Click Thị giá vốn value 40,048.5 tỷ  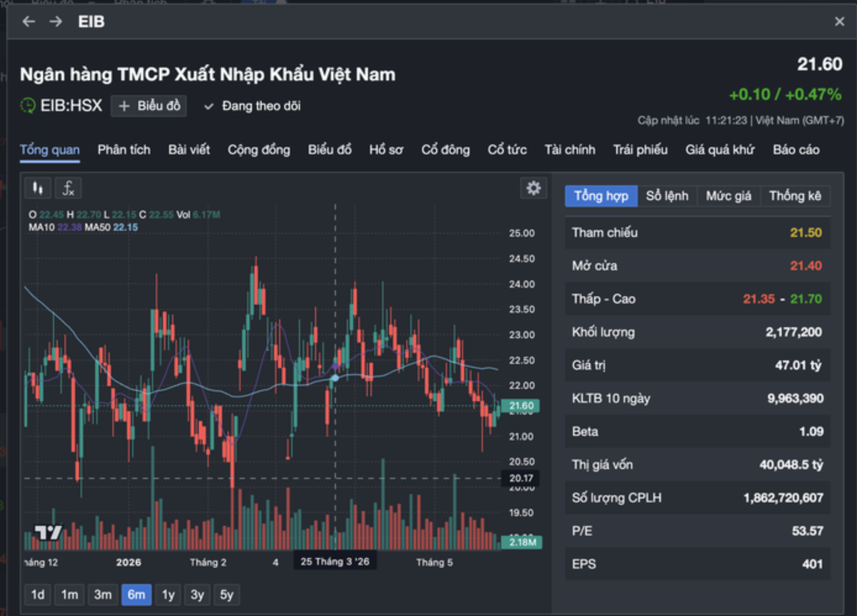point(791,465)
